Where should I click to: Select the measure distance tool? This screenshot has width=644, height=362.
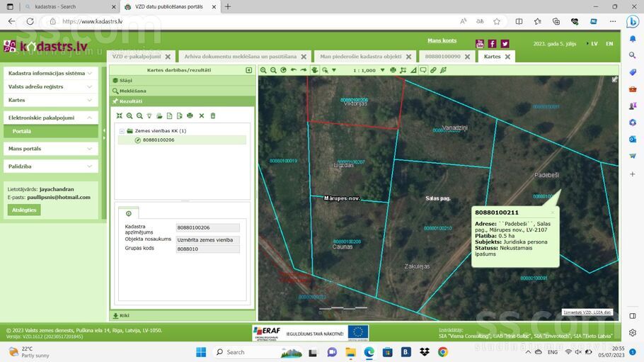click(x=403, y=70)
